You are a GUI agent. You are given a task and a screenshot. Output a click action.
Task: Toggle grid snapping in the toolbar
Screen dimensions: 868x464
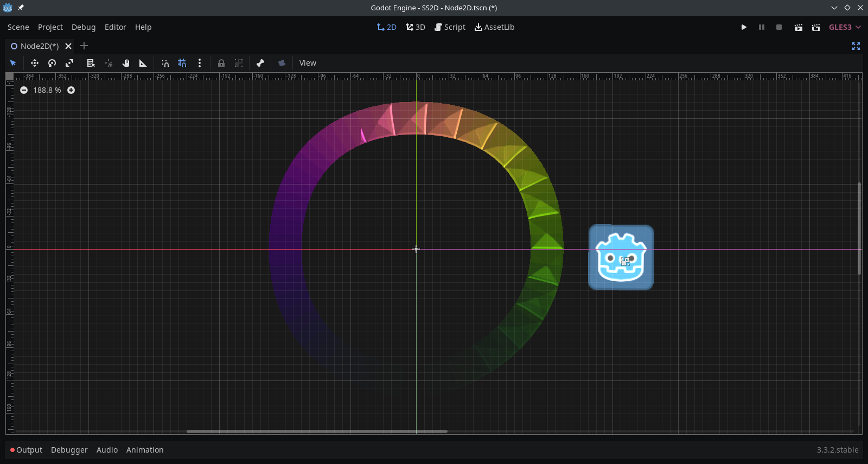[x=182, y=63]
